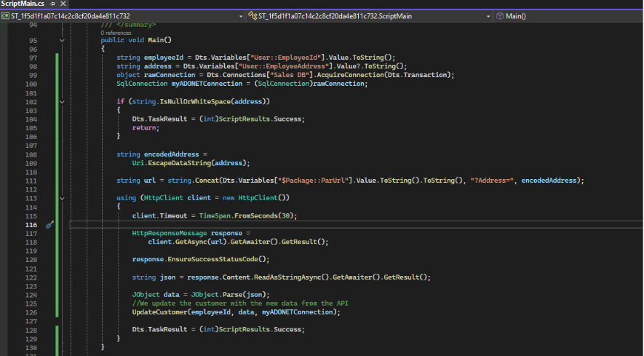This screenshot has width=644, height=356.
Task: Click 'IsNullOrWhiteSpace' on line 102
Action: point(195,101)
